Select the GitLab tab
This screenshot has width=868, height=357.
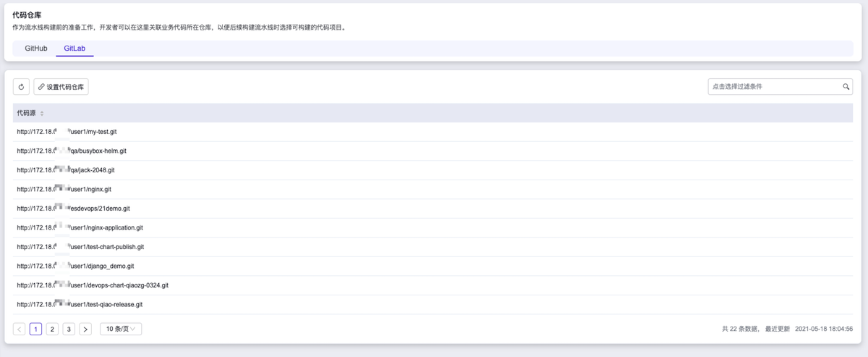click(75, 49)
